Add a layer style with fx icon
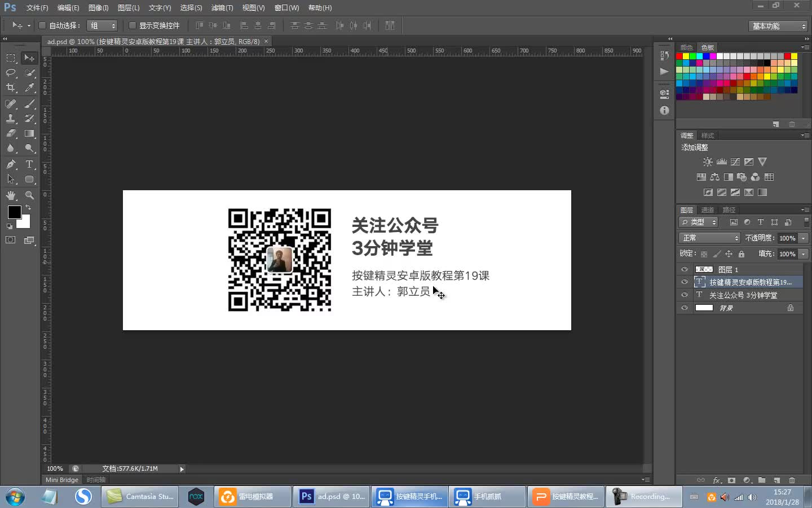The width and height of the screenshot is (812, 508). pos(717,480)
